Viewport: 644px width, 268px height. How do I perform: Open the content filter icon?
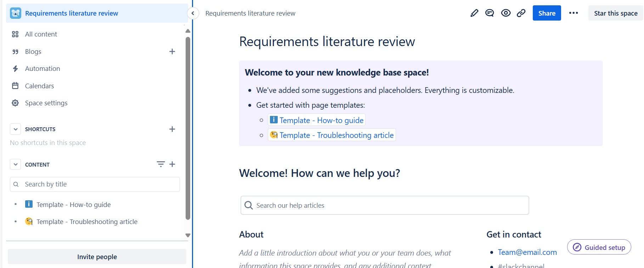tap(161, 164)
